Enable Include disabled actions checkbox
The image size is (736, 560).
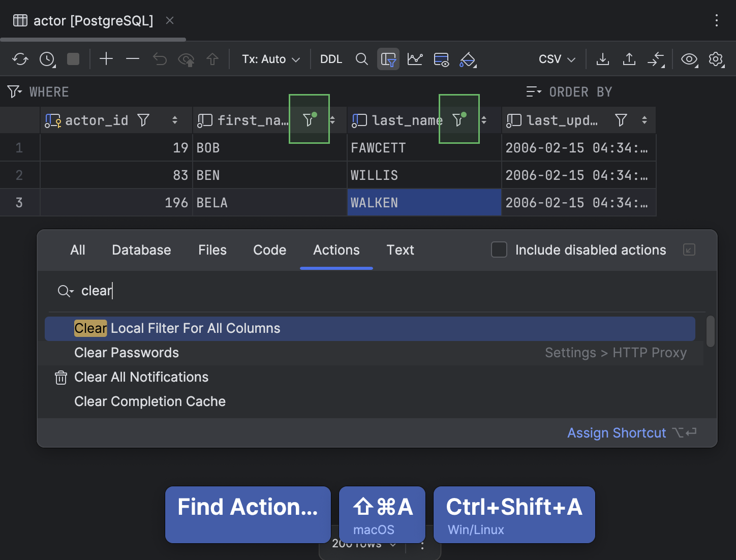(x=499, y=250)
